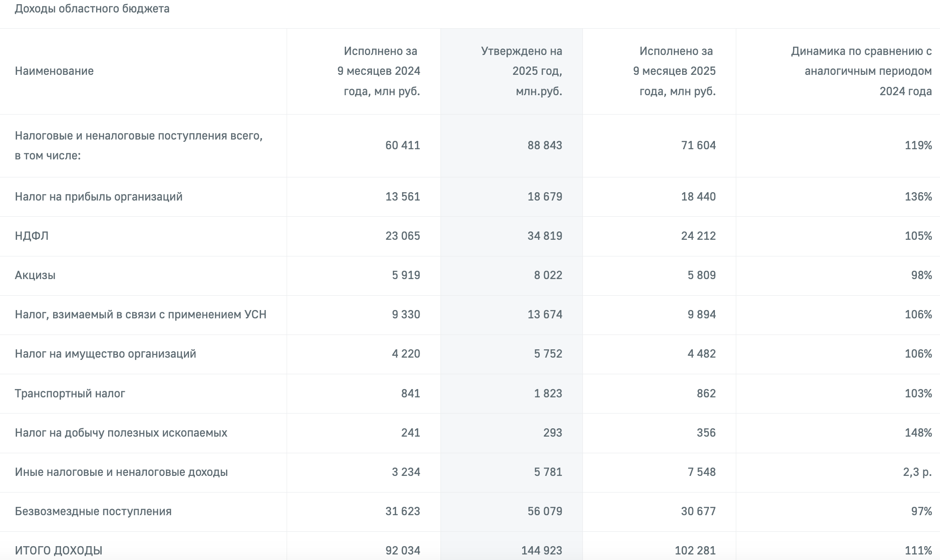This screenshot has width=940, height=560.
Task: Click the '2,3 р.' dynamics value
Action: point(917,472)
